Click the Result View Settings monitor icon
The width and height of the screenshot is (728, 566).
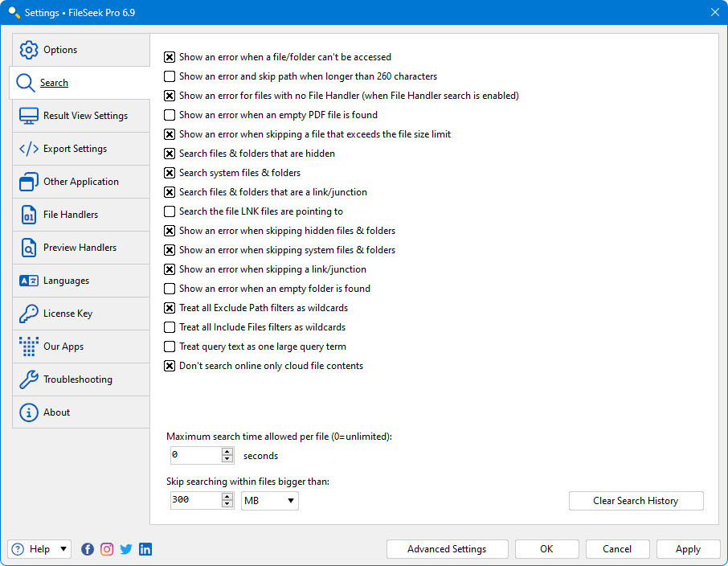point(28,116)
